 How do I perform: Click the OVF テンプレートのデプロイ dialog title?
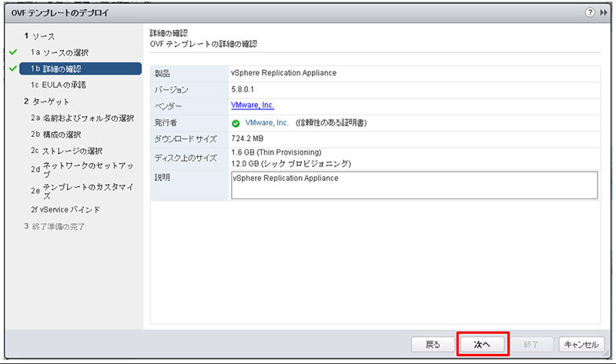tap(60, 12)
